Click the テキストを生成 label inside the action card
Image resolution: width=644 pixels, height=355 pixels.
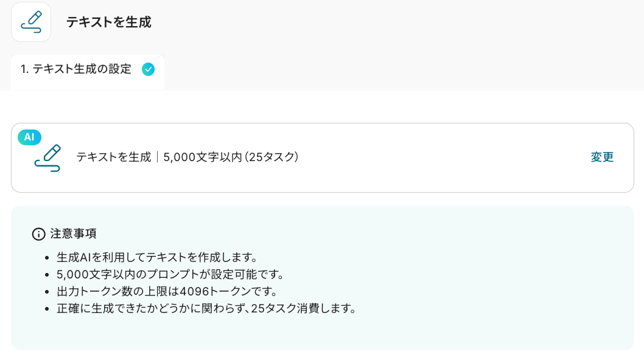tap(113, 157)
